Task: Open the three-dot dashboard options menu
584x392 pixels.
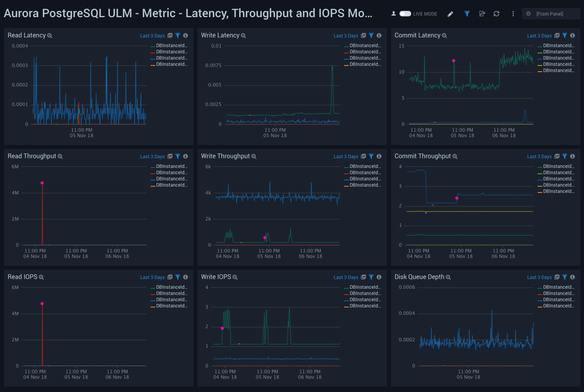Action: coord(513,13)
